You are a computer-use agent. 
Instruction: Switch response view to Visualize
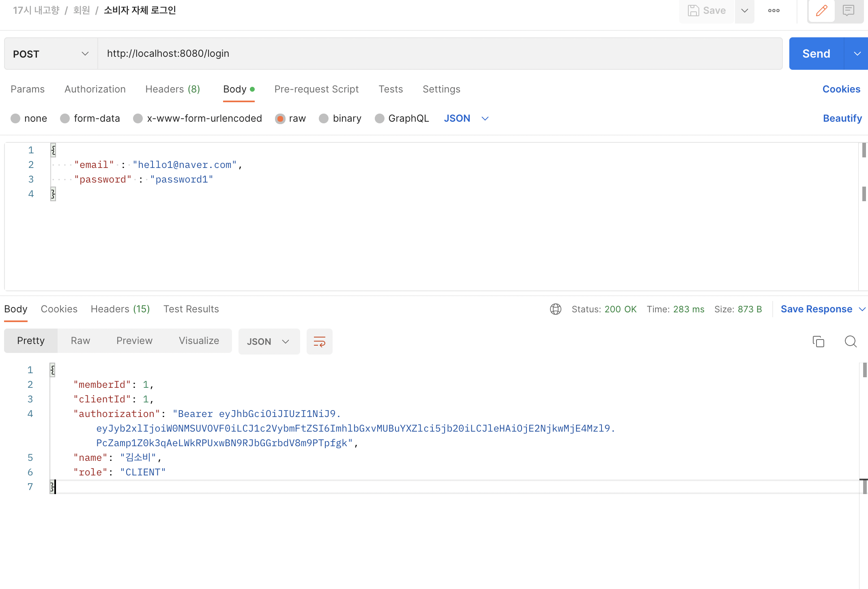pyautogui.click(x=199, y=341)
